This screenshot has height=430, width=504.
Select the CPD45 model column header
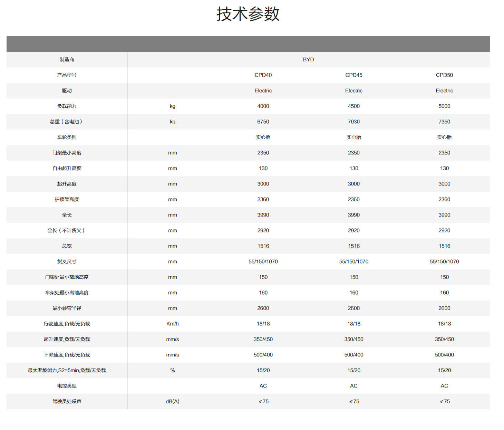point(353,75)
